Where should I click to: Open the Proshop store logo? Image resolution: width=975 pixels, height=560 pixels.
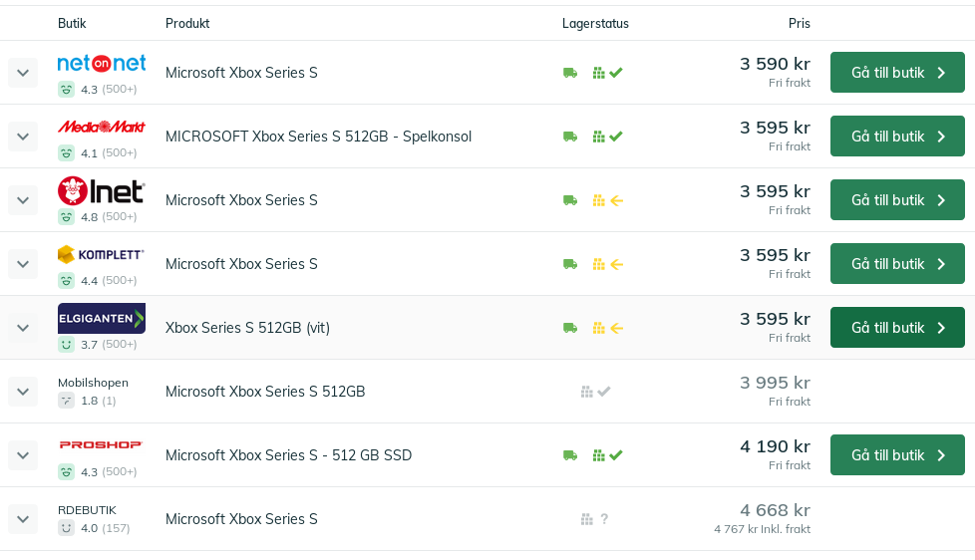pyautogui.click(x=101, y=445)
